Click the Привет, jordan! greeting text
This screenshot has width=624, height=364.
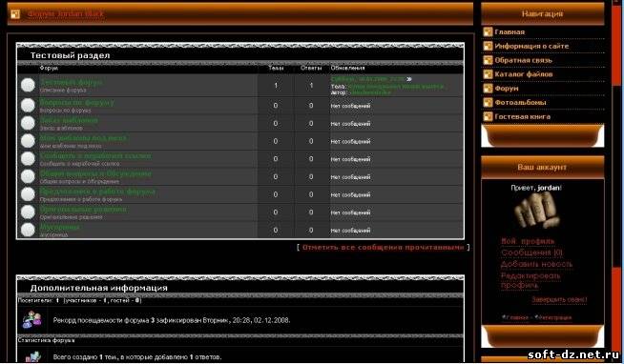click(x=536, y=188)
